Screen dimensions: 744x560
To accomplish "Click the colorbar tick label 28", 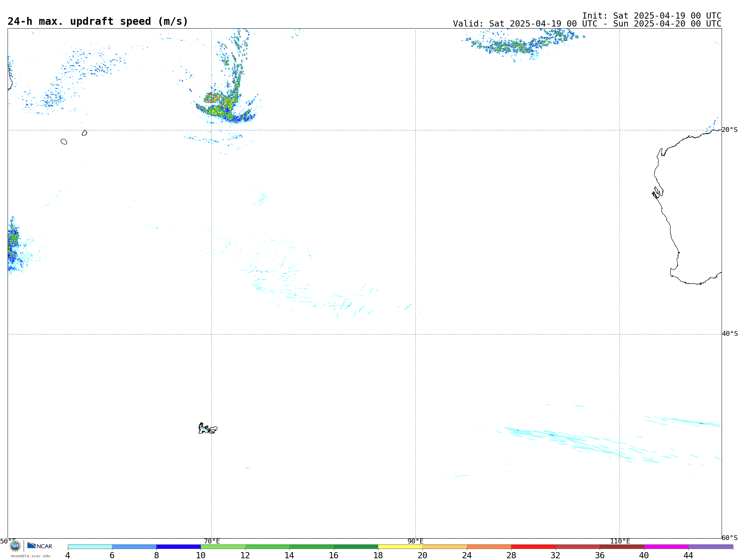I will (511, 556).
